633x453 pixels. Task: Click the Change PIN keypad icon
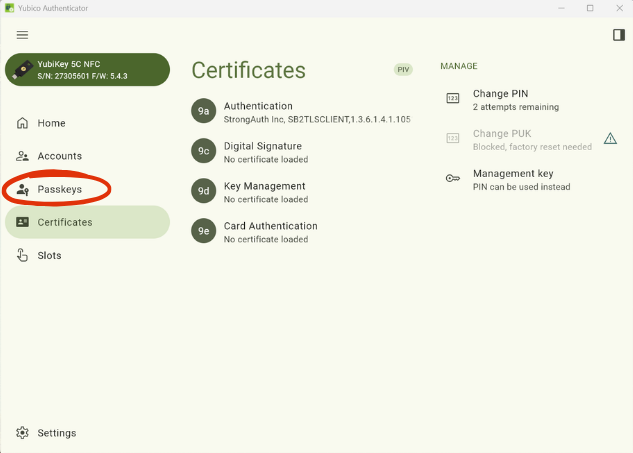[453, 98]
